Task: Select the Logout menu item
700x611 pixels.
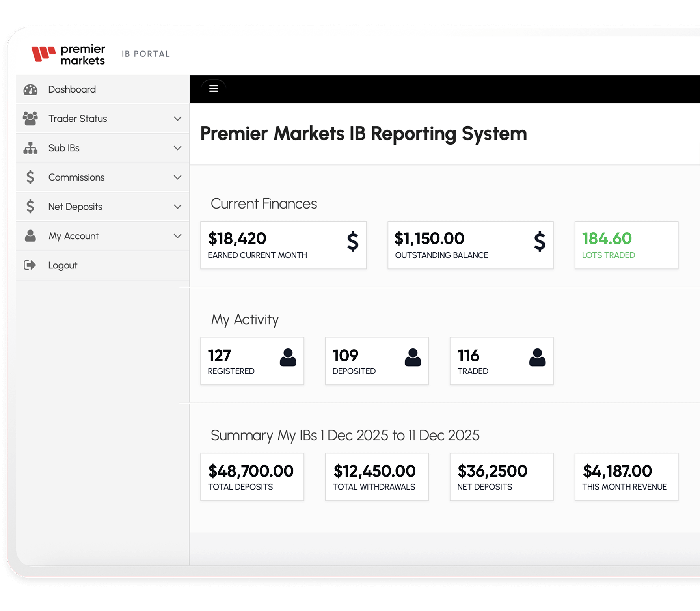Action: (63, 265)
